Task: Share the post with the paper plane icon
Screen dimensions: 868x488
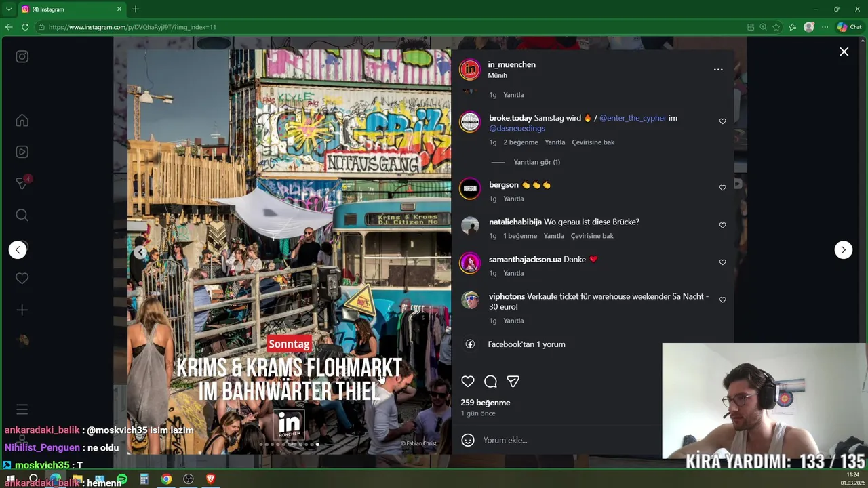Action: [x=513, y=382]
